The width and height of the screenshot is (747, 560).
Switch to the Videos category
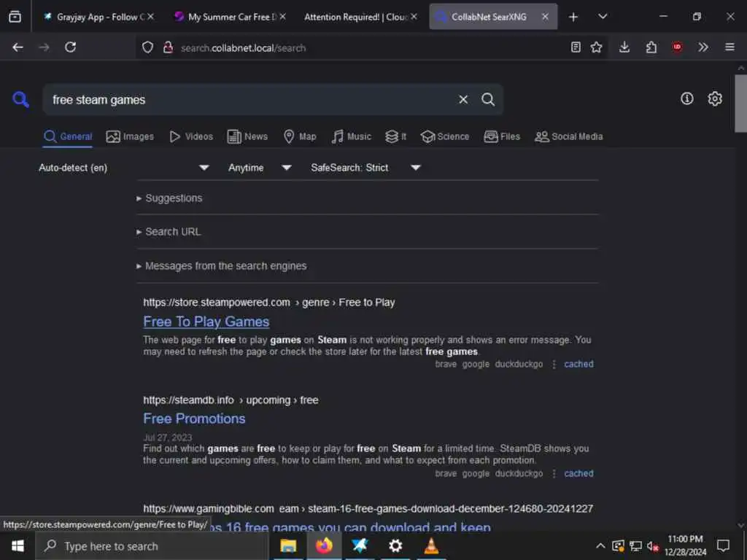point(191,136)
